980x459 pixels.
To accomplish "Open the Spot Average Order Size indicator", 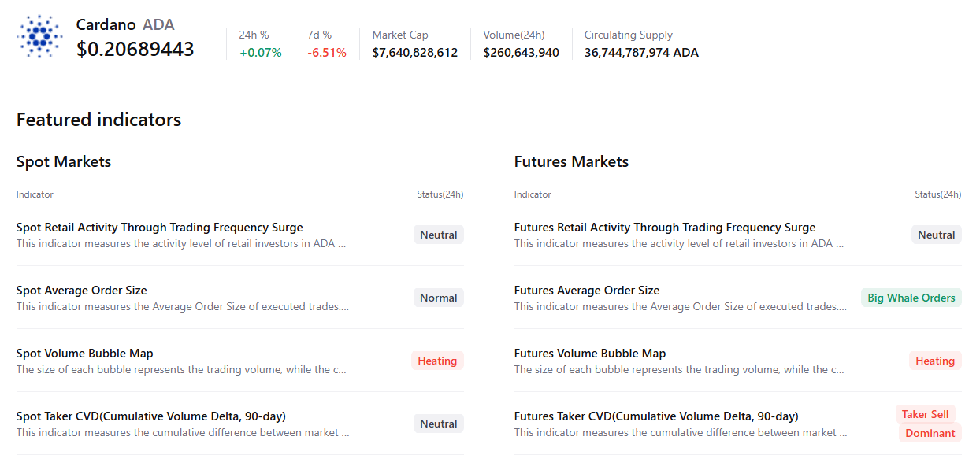I will tap(82, 291).
